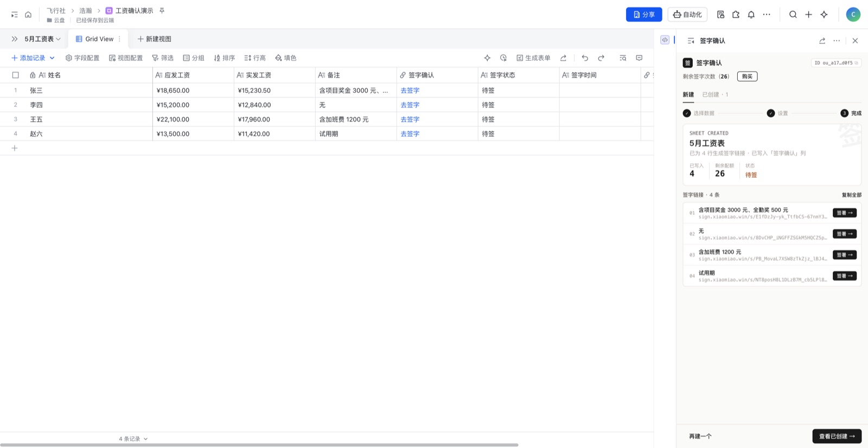Screen dimensions: 868x448
Task: Click the plus icon in top bar
Action: pos(808,15)
